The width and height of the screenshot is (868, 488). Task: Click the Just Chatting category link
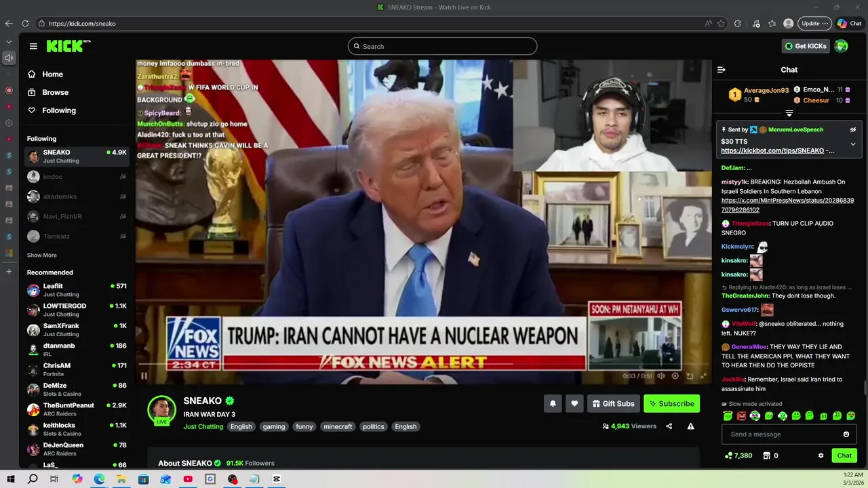tap(203, 426)
